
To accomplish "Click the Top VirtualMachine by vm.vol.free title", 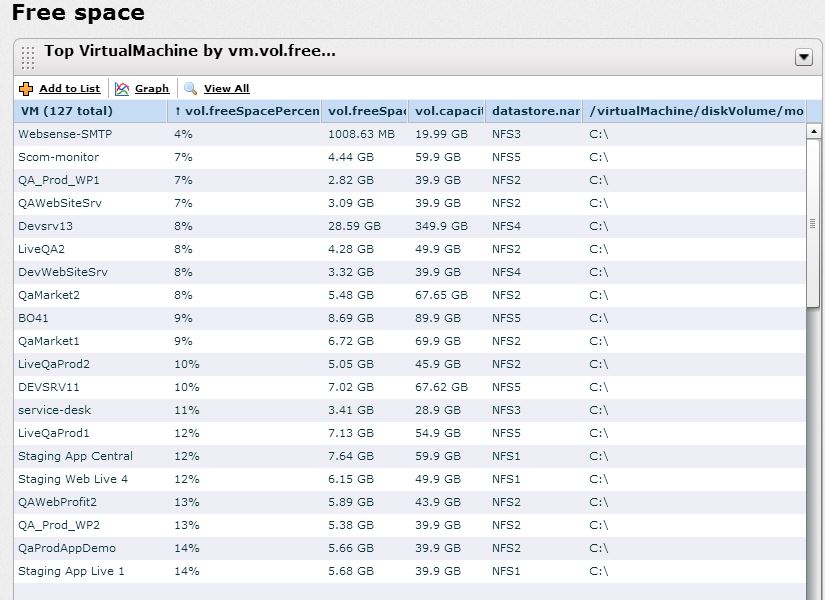I will pos(190,51).
